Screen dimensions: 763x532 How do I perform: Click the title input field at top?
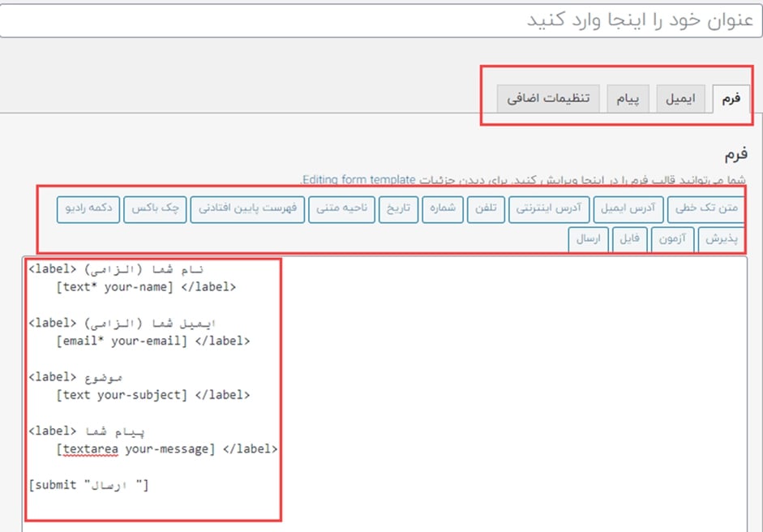tap(381, 20)
